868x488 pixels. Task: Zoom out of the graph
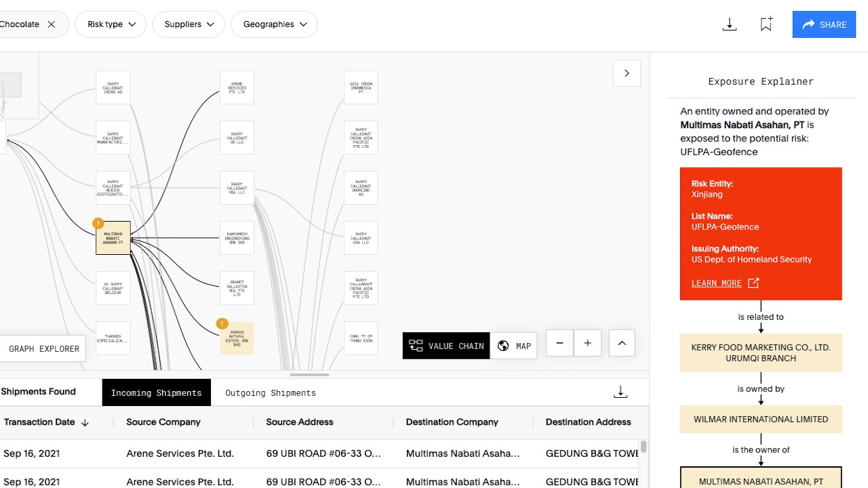click(559, 343)
